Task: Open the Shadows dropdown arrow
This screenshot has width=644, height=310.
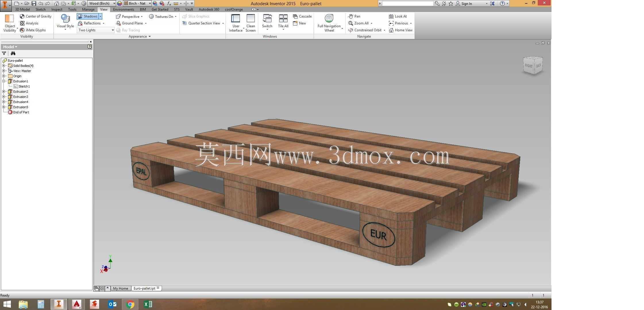Action: (101, 16)
